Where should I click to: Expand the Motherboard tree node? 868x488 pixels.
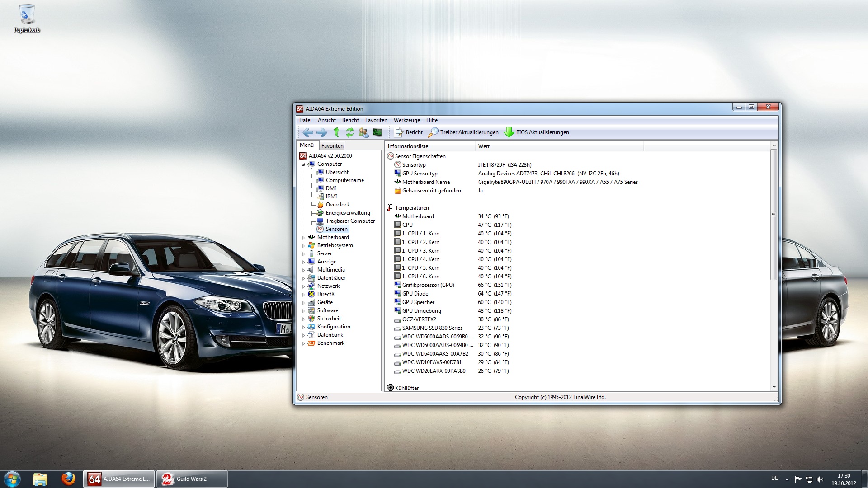coord(304,238)
